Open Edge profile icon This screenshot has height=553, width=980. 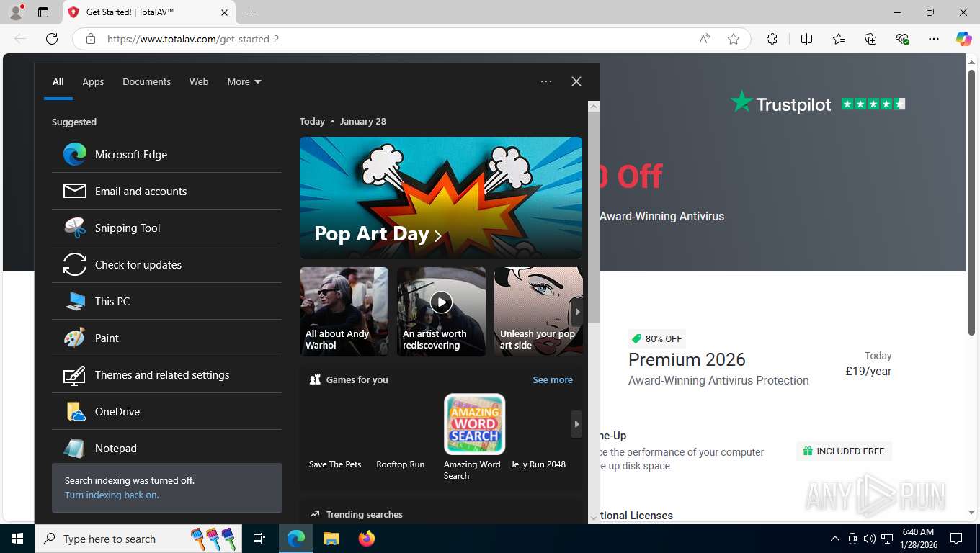16,12
